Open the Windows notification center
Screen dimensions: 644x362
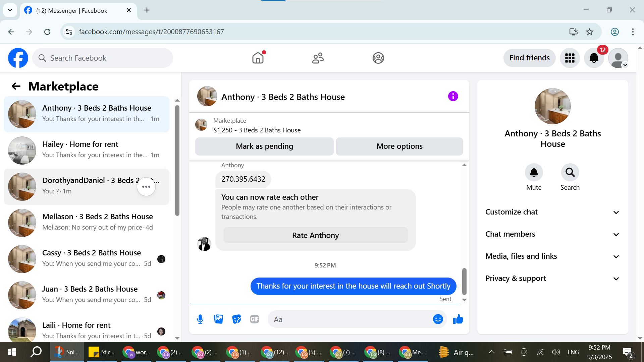click(628, 352)
